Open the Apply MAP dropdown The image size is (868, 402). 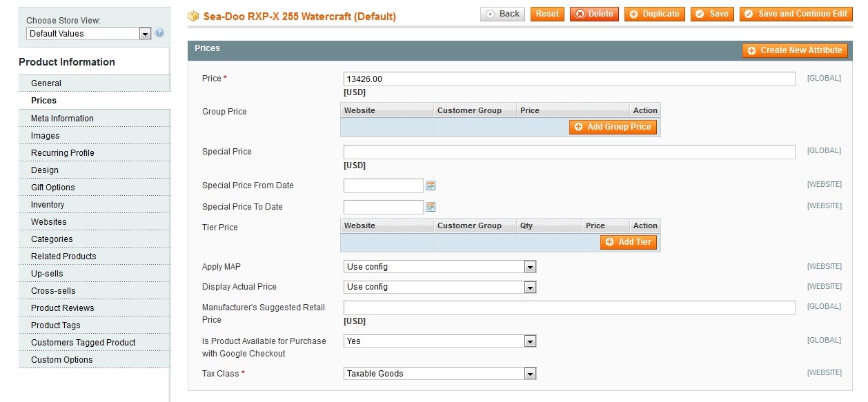pos(440,267)
